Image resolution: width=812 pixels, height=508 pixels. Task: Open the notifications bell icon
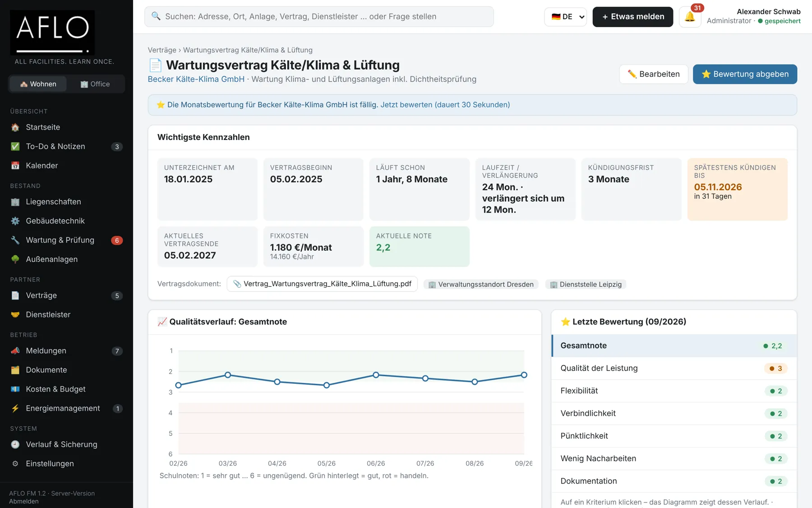coord(690,17)
